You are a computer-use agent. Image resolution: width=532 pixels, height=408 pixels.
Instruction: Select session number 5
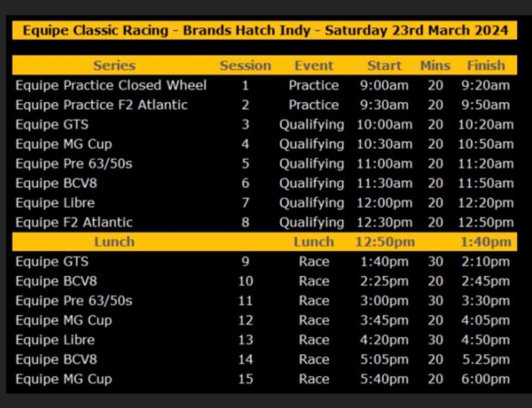click(x=245, y=164)
